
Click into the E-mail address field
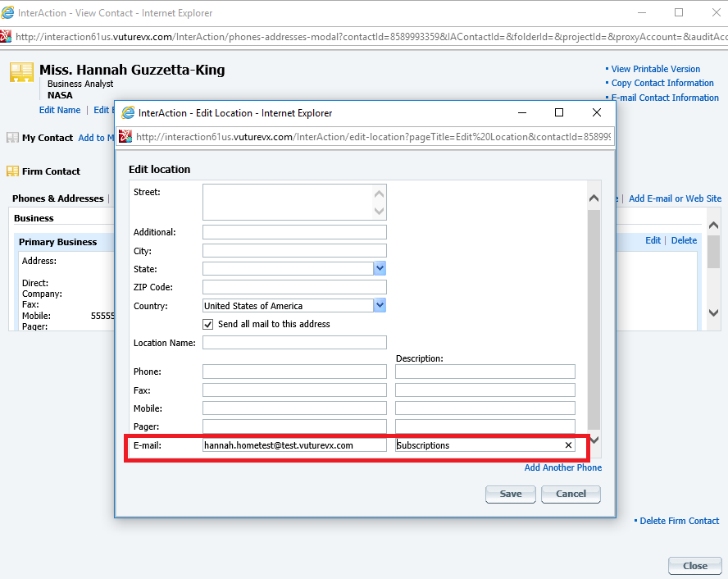294,445
